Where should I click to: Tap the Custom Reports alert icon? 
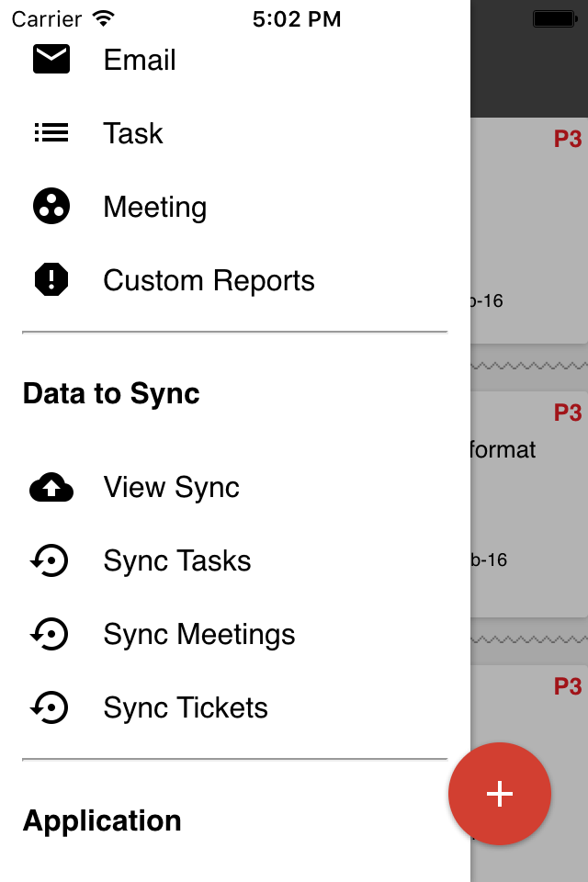(51, 280)
